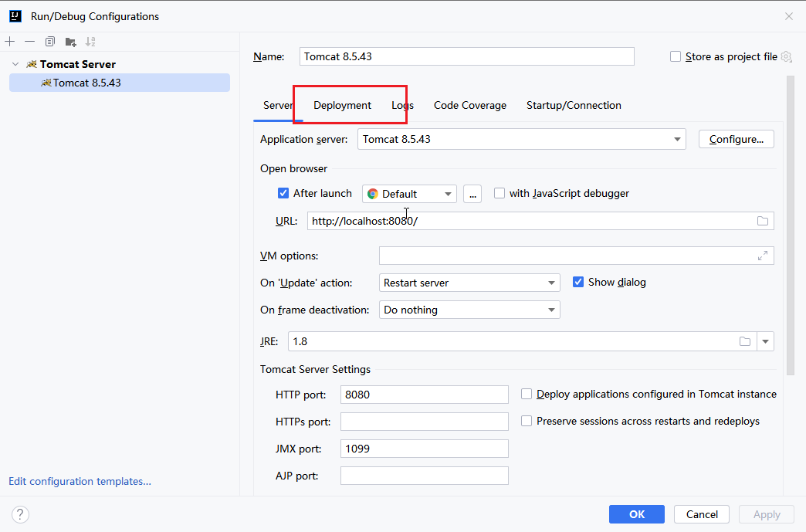Enable with JavaScript debugger option

[500, 194]
